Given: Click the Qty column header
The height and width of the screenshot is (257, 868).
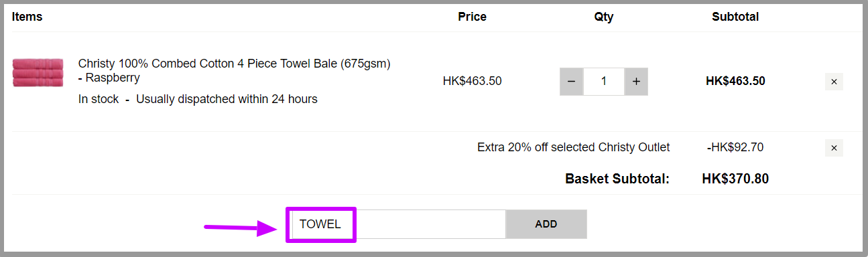Looking at the screenshot, I should (x=603, y=17).
